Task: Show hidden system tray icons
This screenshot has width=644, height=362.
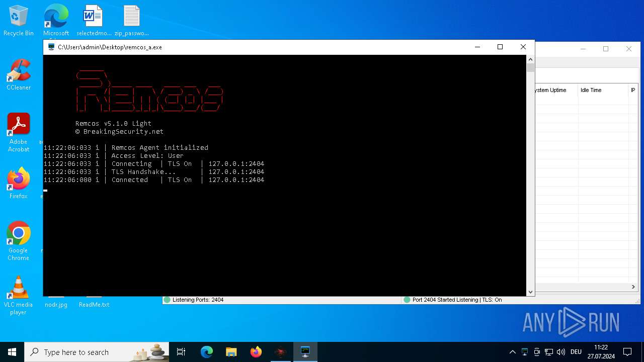Action: click(512, 352)
